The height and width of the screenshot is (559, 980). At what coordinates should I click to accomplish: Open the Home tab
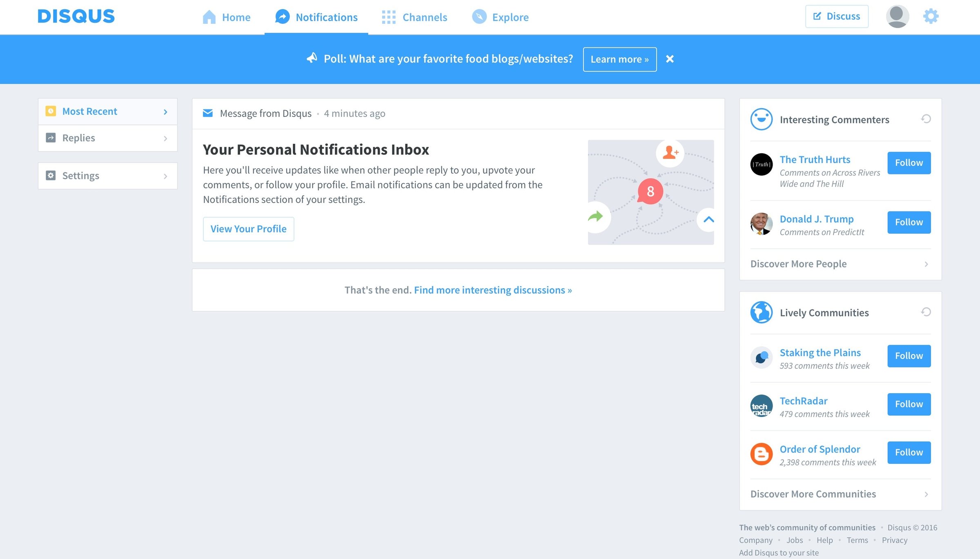[x=227, y=17]
